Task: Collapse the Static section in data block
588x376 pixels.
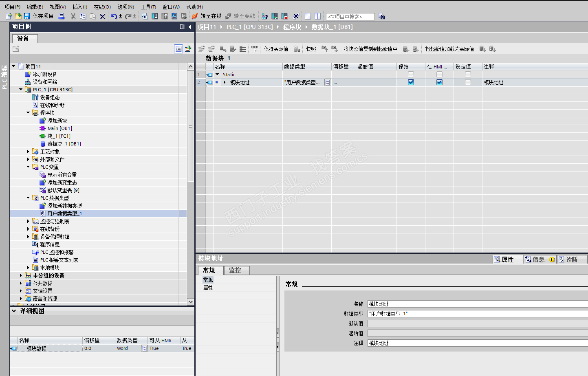Action: (217, 75)
